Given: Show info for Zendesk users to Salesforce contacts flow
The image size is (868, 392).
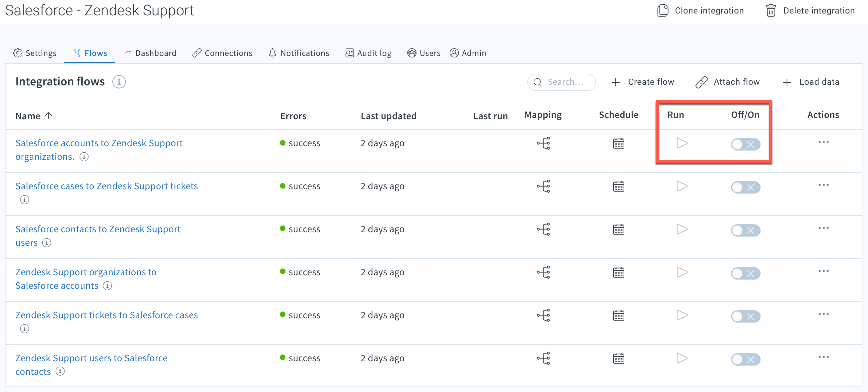Looking at the screenshot, I should pyautogui.click(x=60, y=371).
